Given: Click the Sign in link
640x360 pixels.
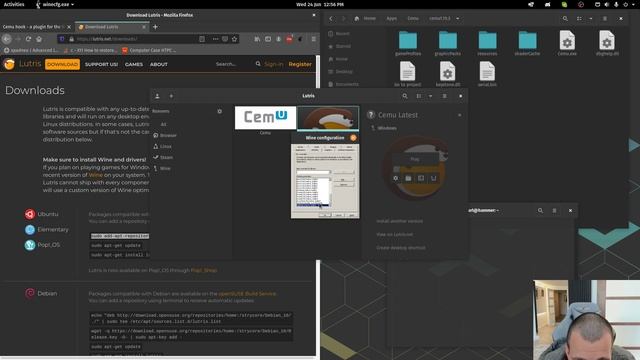Looking at the screenshot, I should (273, 64).
